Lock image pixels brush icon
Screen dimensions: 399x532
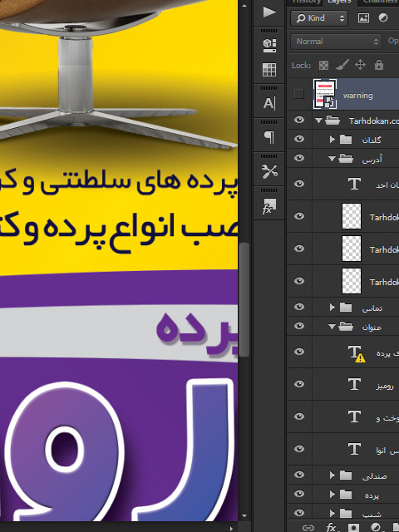pos(342,65)
